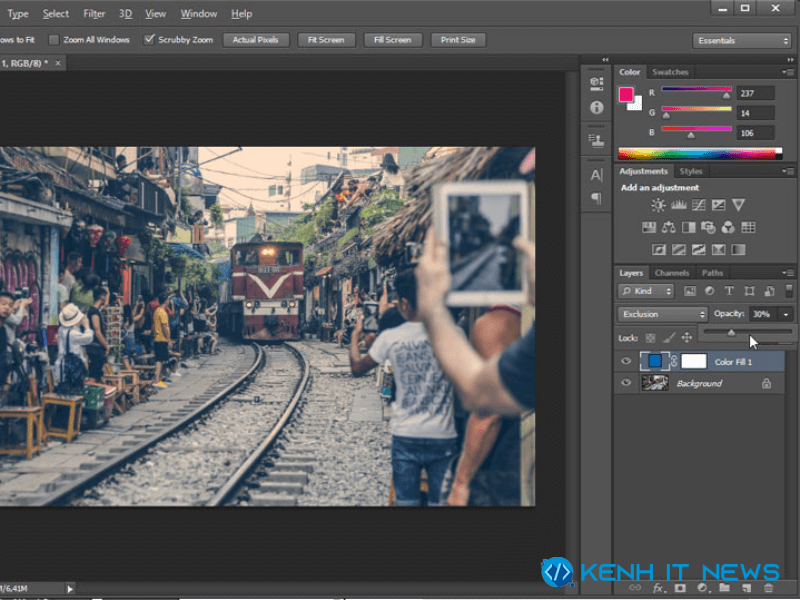Hide the Color Fill 1 layer

click(626, 362)
